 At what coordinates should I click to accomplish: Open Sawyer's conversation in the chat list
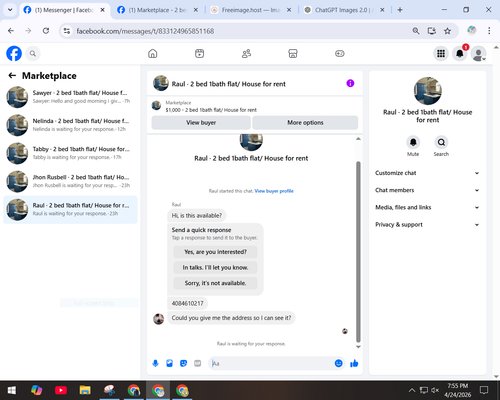click(x=70, y=97)
